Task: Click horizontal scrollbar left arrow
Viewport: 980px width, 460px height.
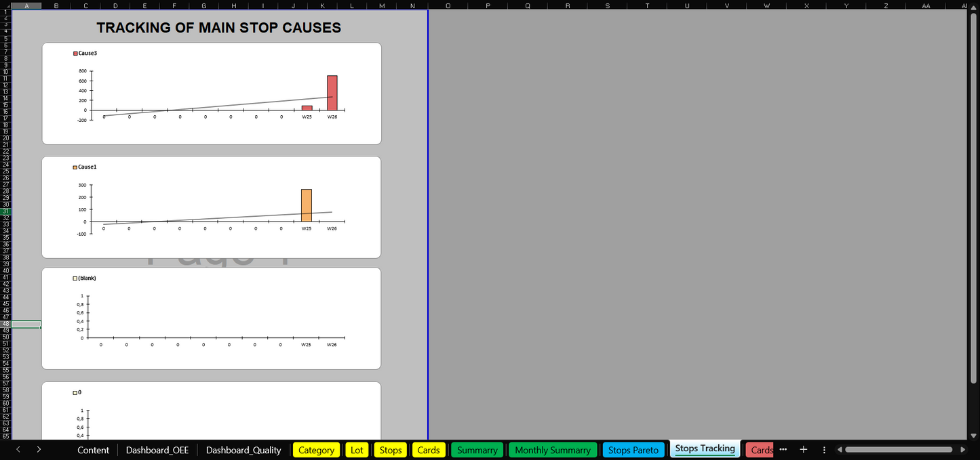Action: 840,450
